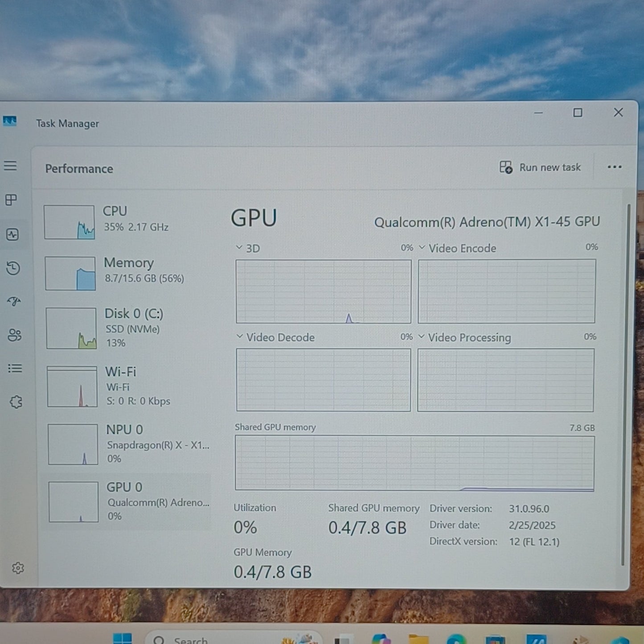Screen dimensions: 644x644
Task: Select NPU 0 in the performance list
Action: (x=129, y=444)
